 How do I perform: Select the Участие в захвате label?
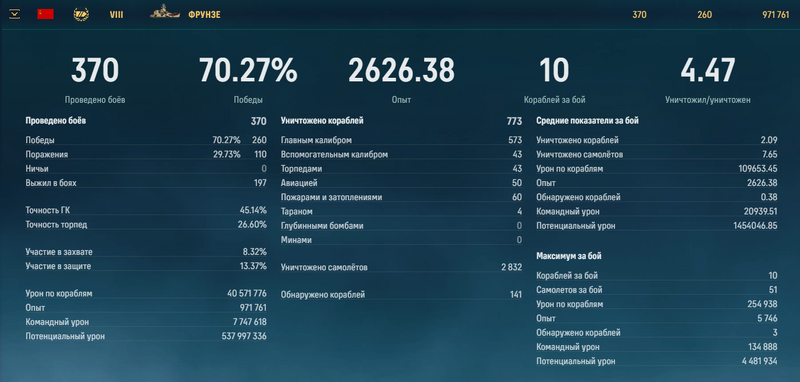click(59, 252)
